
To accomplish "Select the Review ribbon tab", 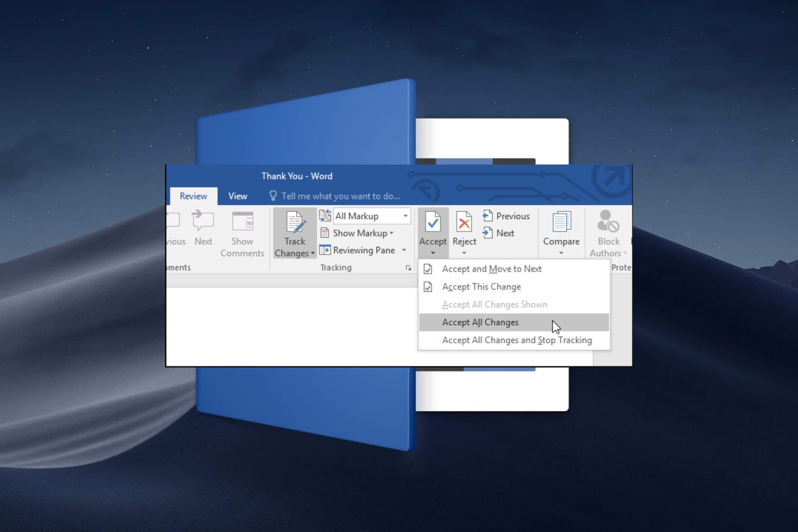I will pyautogui.click(x=193, y=196).
